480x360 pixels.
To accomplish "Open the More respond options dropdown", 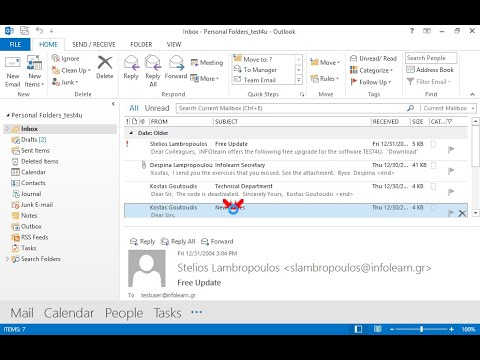I will pos(205,79).
